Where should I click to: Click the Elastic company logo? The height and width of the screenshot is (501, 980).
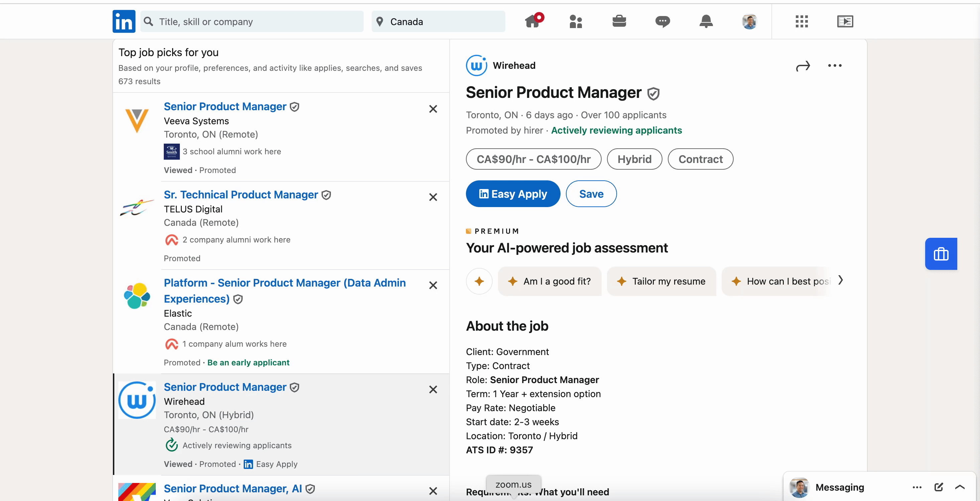pos(137,296)
